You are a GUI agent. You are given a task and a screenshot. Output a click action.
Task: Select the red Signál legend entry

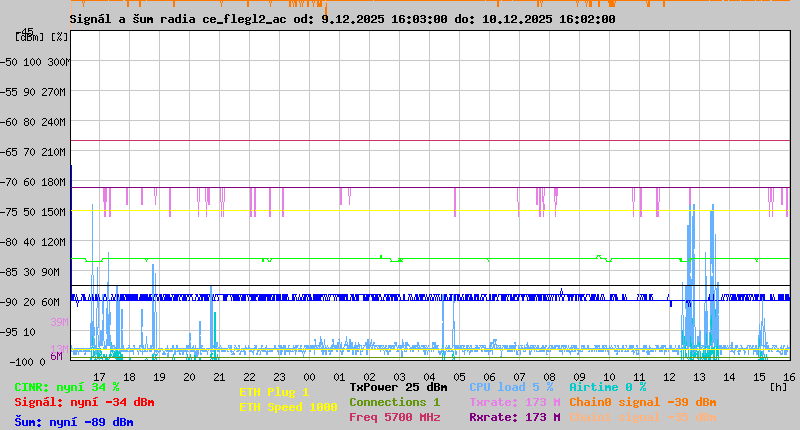84,402
